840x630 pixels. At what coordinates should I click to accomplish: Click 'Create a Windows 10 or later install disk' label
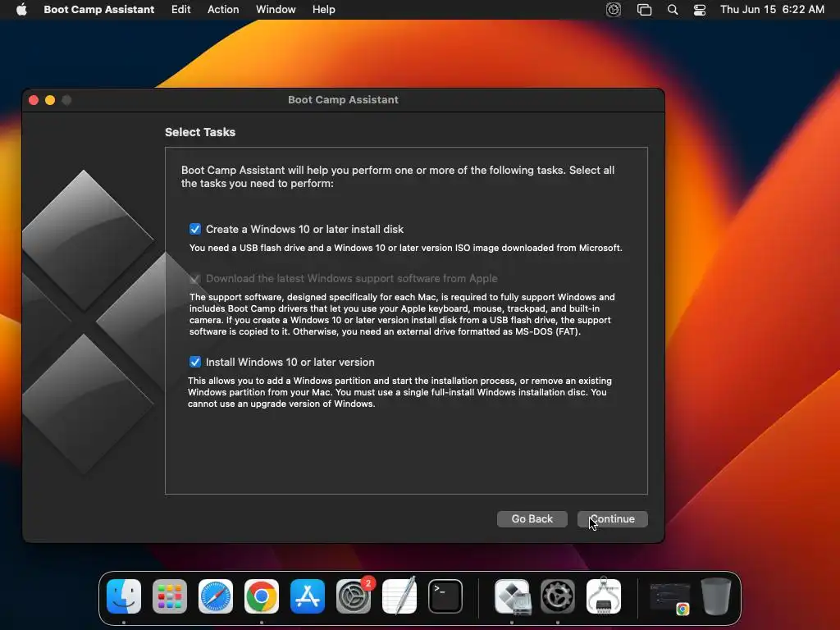click(304, 230)
